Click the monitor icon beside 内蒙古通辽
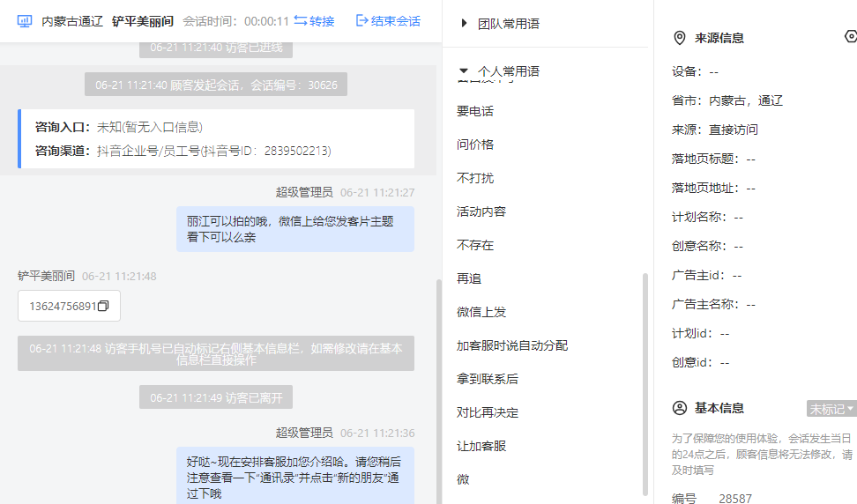This screenshot has height=504, width=857. point(25,21)
